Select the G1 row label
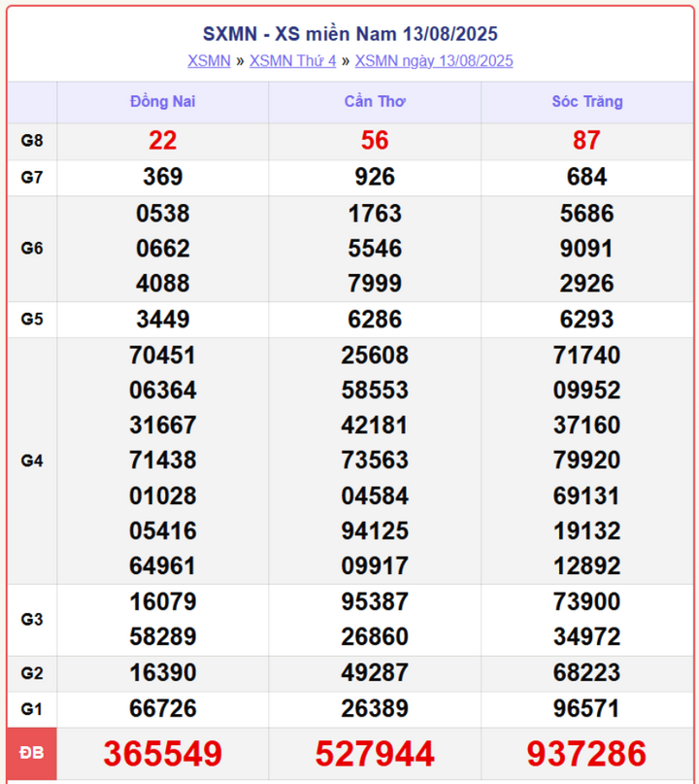The image size is (699, 784). pos(32,709)
